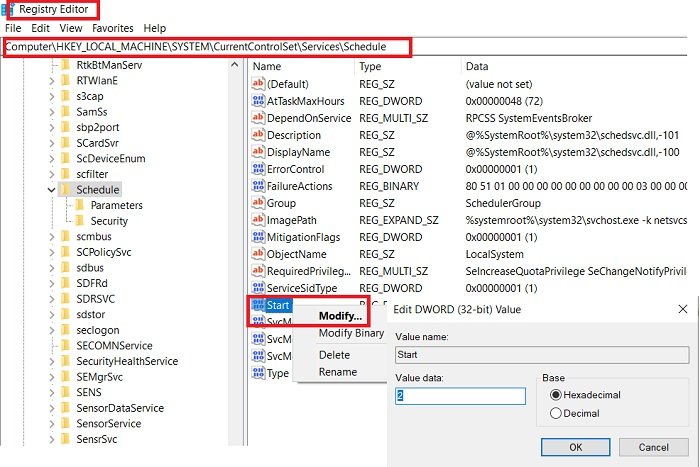Open the Favorites menu
The height and width of the screenshot is (467, 700).
(112, 28)
